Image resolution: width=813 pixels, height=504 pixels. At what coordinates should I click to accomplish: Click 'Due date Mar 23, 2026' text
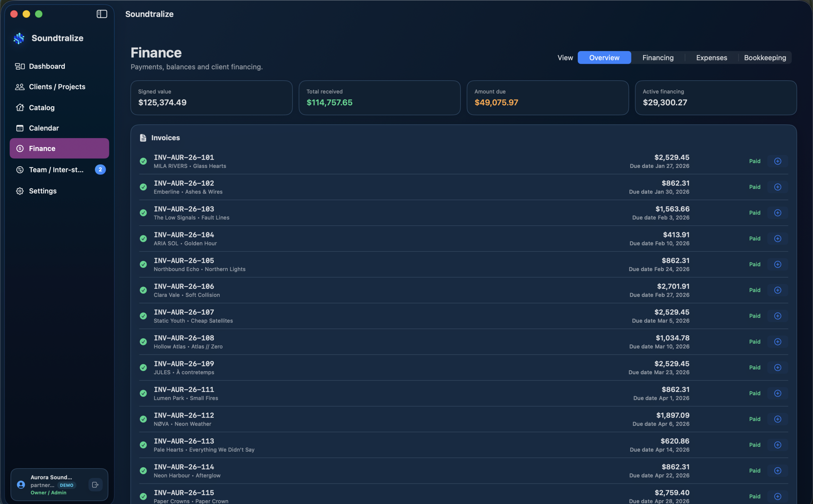coord(659,372)
